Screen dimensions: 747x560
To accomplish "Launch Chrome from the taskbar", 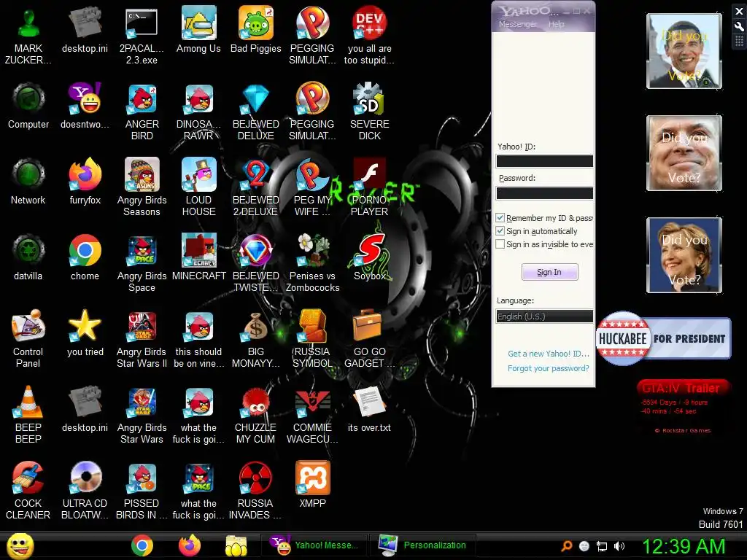I will [142, 545].
